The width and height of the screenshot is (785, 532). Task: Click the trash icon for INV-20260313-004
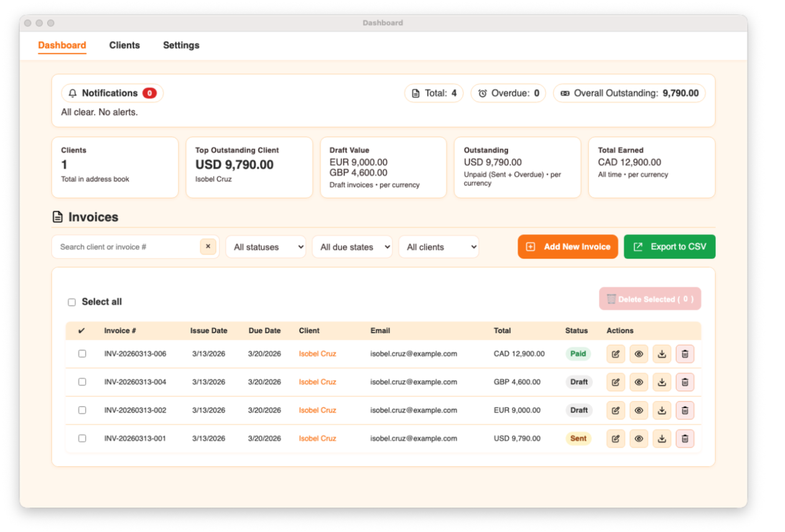[x=684, y=382]
